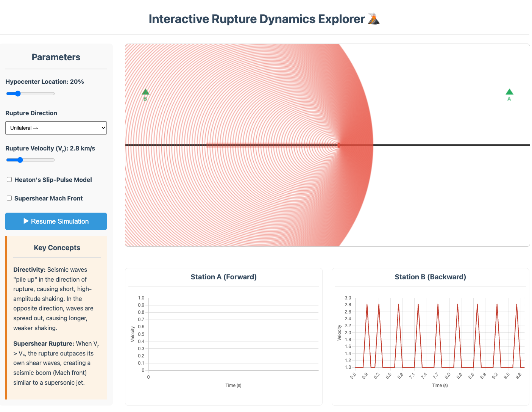Enable the Supershear Mach Front option
The height and width of the screenshot is (412, 532).
click(9, 197)
